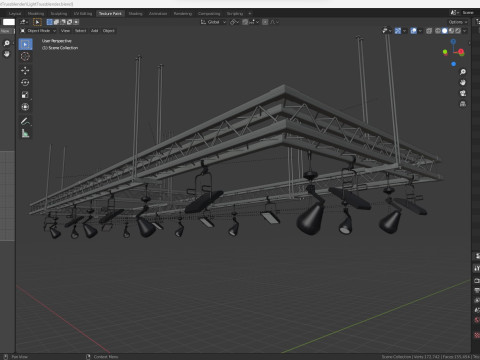Click the viewport zoom magnifier icon
This screenshot has width=480, height=360.
pos(463,72)
